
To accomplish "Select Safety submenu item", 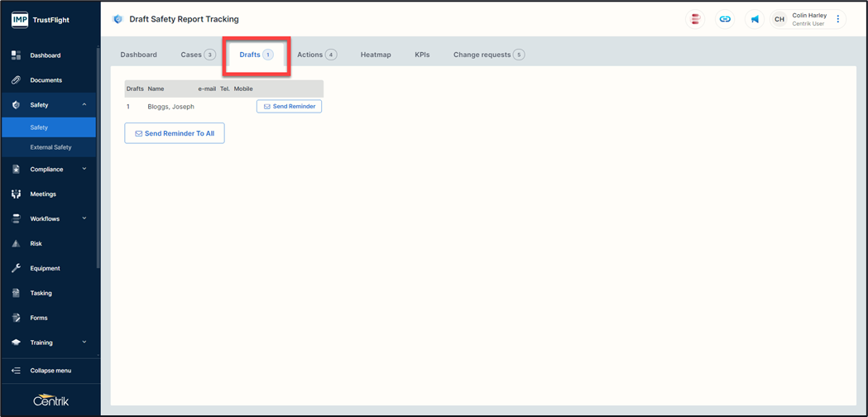I will (48, 127).
